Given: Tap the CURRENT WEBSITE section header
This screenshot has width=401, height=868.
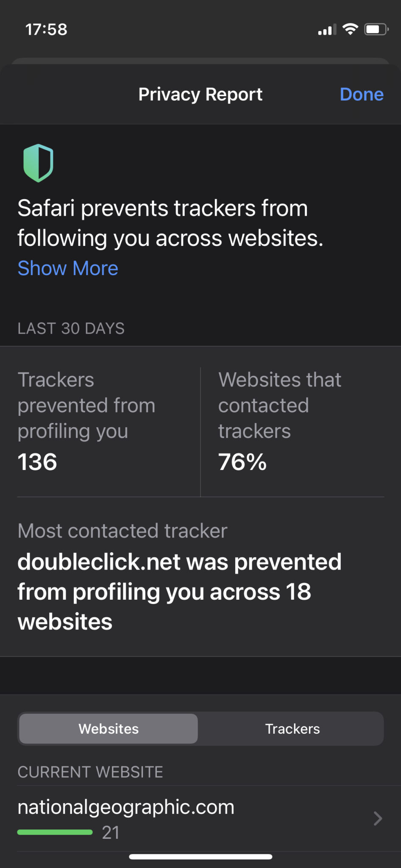Looking at the screenshot, I should click(x=90, y=772).
